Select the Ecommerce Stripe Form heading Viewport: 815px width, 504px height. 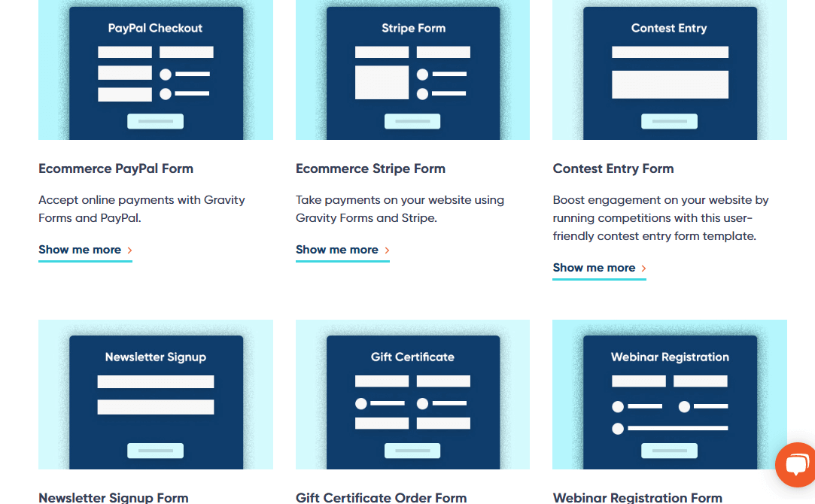click(x=370, y=169)
